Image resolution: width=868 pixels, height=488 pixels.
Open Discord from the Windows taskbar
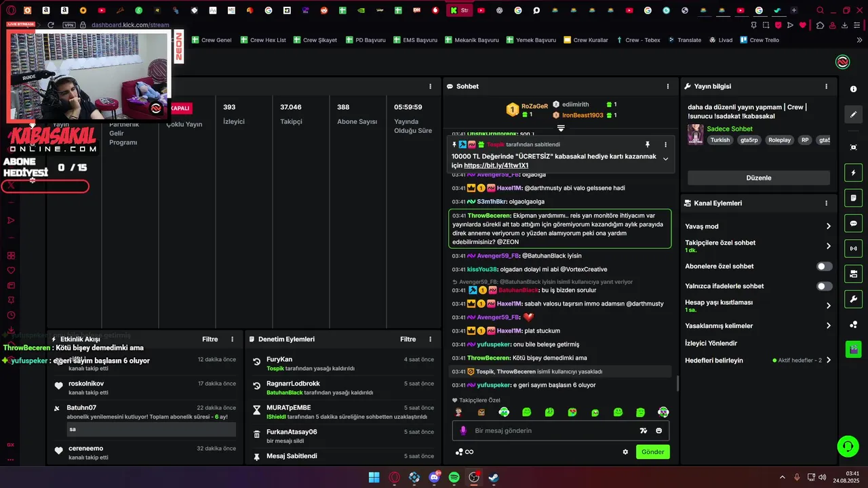tap(434, 477)
